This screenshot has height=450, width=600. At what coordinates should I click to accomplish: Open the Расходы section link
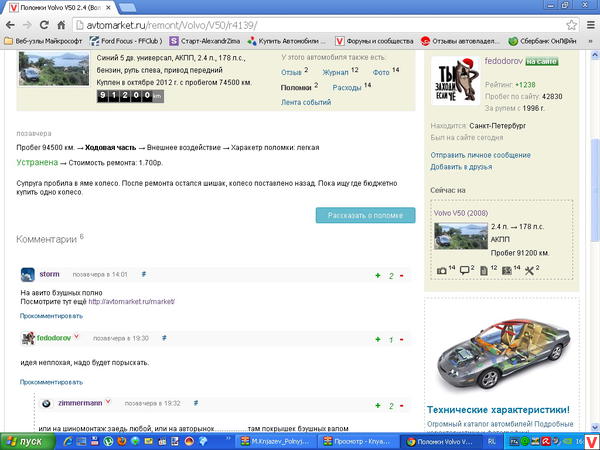tap(347, 88)
